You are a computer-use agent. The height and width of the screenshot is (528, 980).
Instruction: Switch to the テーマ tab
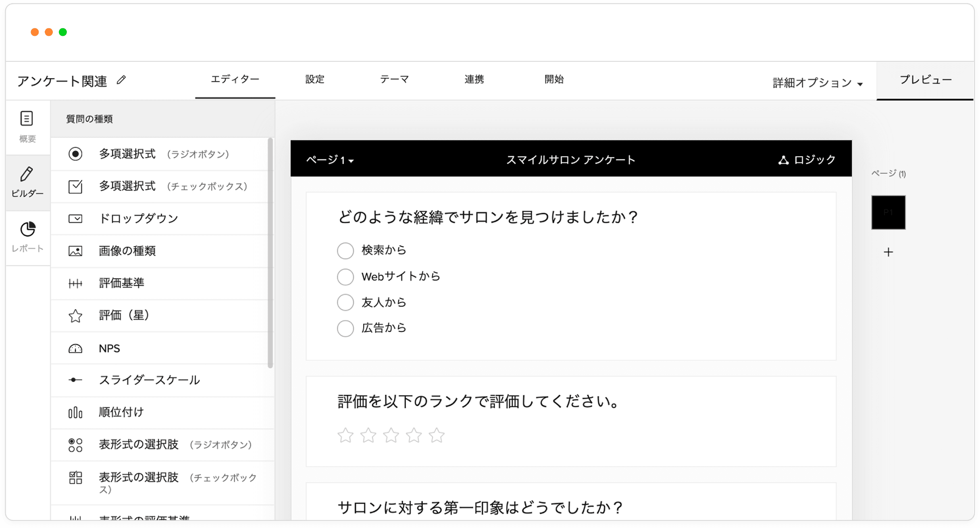pos(394,79)
